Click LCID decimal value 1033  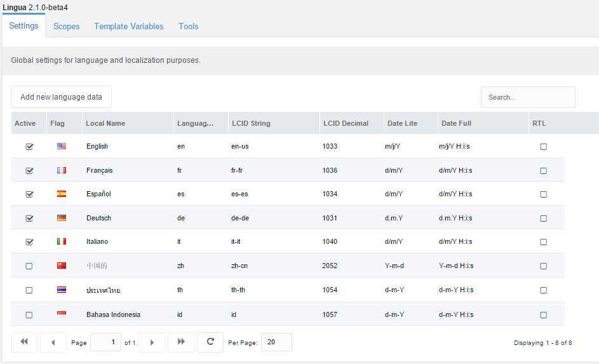330,146
